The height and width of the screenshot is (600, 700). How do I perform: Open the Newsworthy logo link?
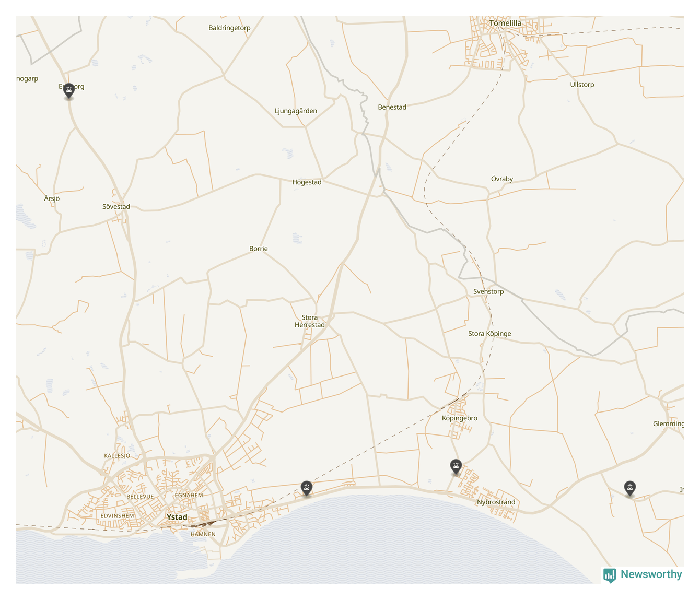(643, 575)
